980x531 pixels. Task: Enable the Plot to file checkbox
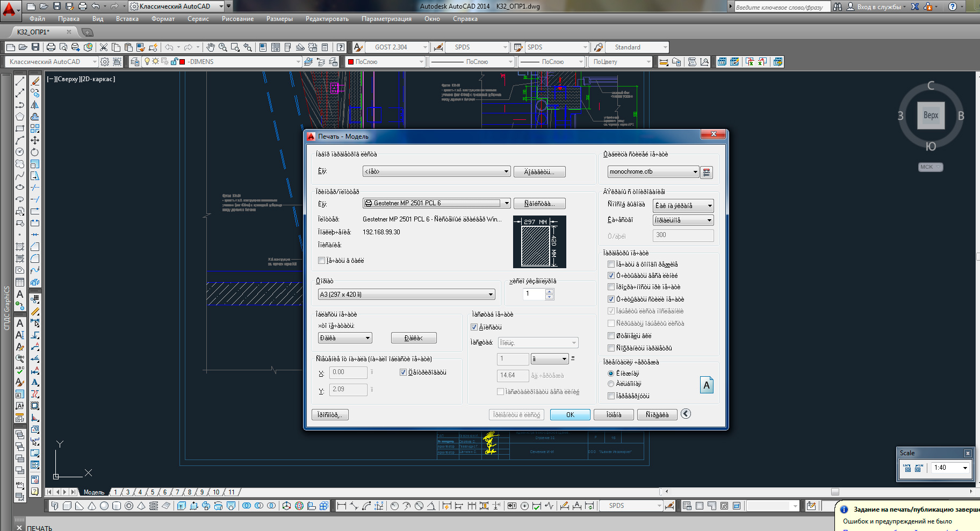coord(321,261)
